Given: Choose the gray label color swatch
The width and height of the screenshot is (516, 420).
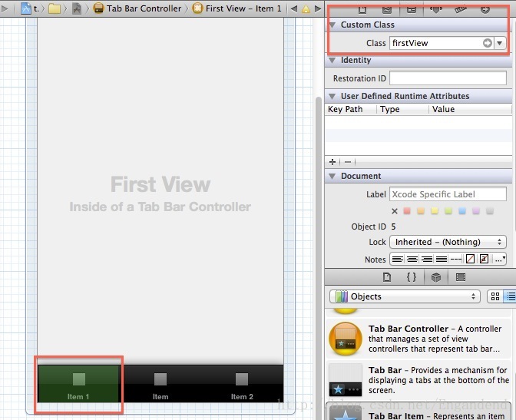Looking at the screenshot, I should click(x=490, y=210).
